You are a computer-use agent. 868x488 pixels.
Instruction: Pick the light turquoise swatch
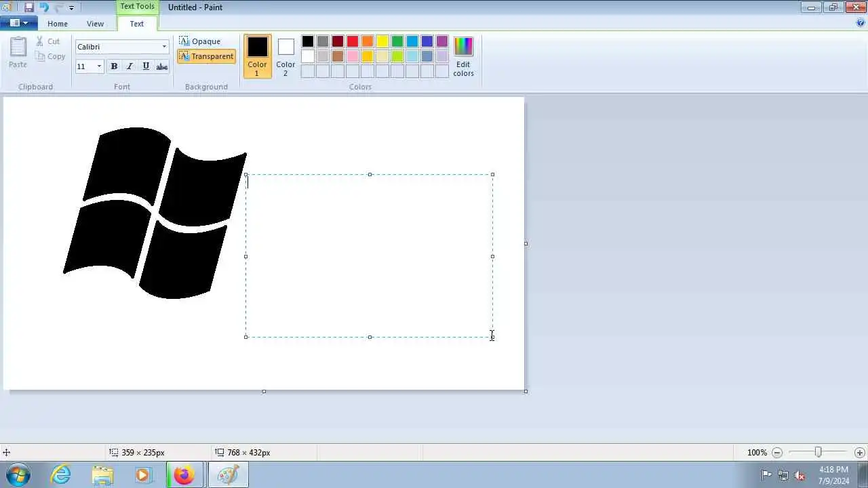pos(412,56)
